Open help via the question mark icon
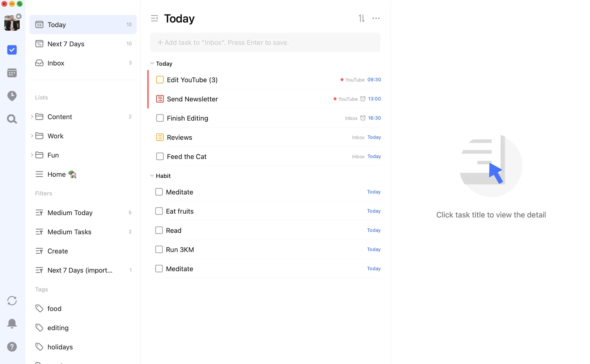 pyautogui.click(x=12, y=346)
